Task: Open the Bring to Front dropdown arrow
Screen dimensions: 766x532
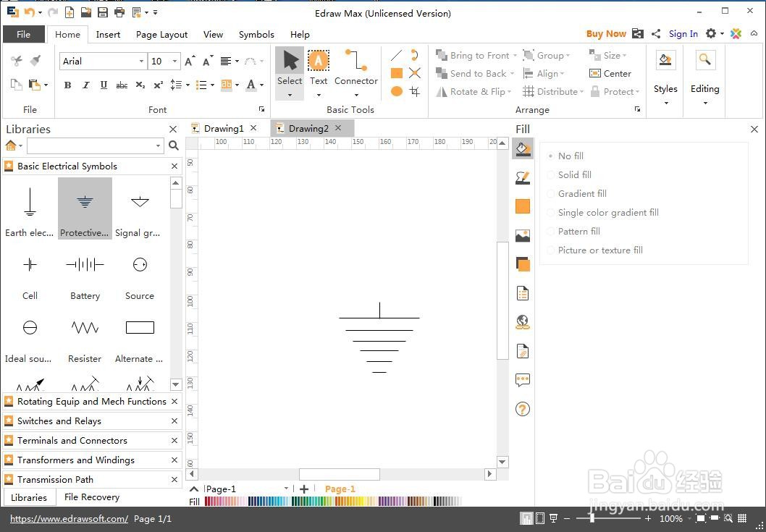Action: (515, 56)
